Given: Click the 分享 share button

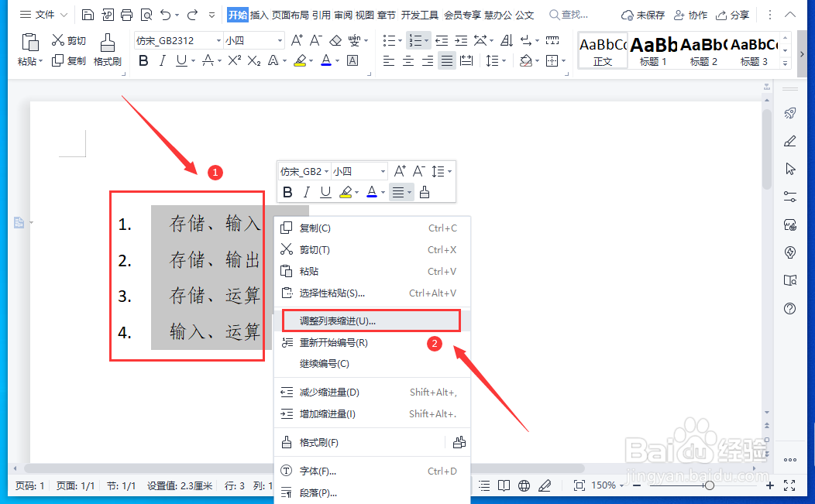Looking at the screenshot, I should (x=732, y=15).
